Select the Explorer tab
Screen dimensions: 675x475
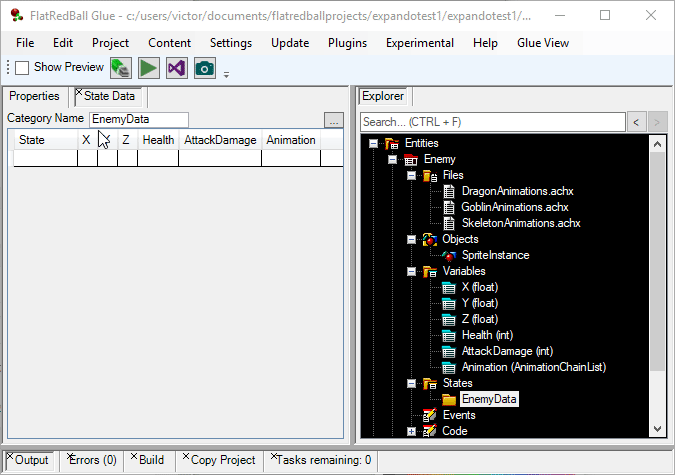click(x=383, y=96)
